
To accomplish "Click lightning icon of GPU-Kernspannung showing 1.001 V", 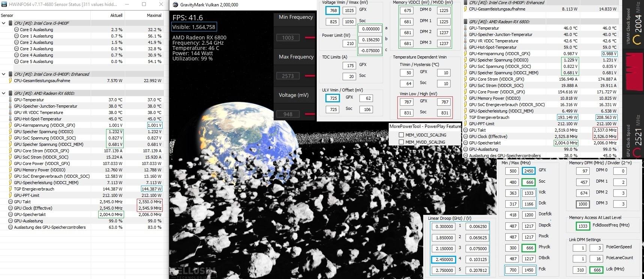I will (x=10, y=125).
